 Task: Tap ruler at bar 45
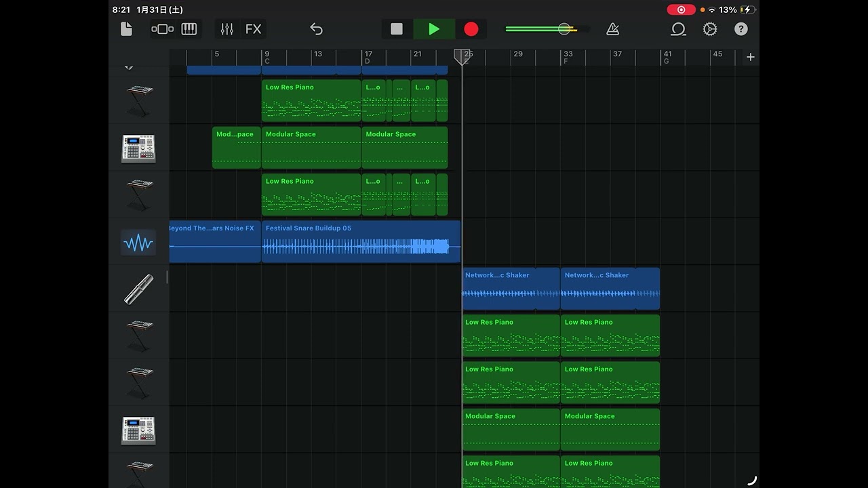point(717,54)
